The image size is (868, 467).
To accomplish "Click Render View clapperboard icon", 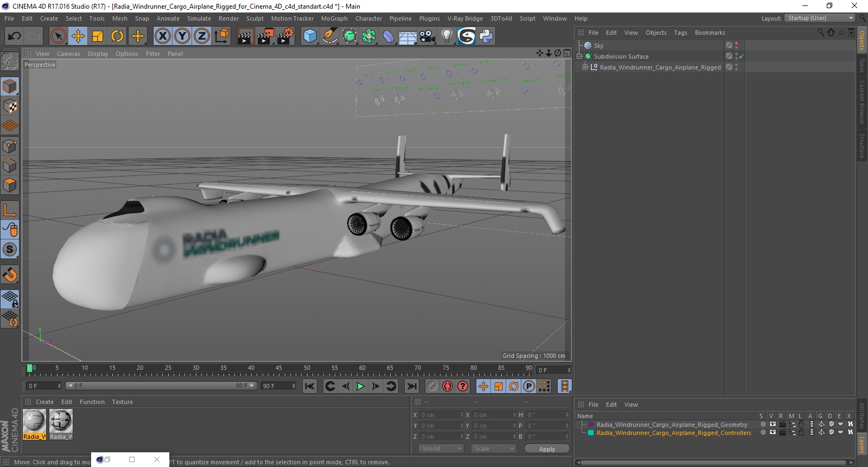I will click(245, 36).
